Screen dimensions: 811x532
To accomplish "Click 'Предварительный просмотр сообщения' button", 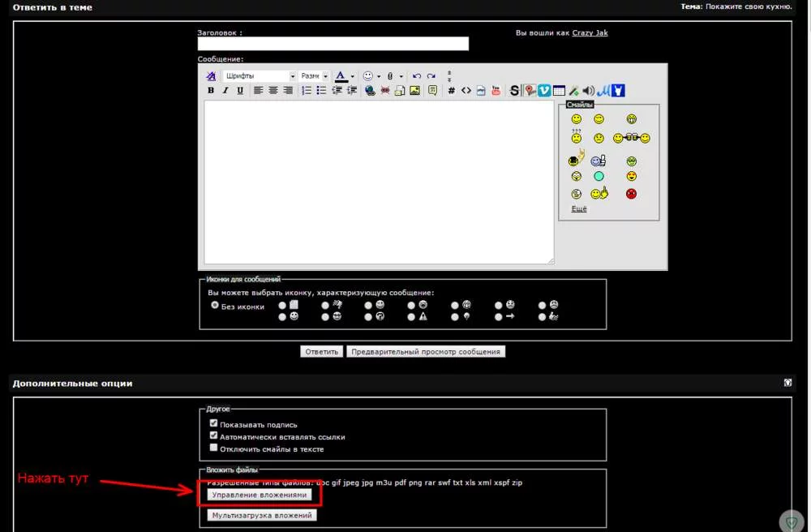I will pyautogui.click(x=426, y=352).
